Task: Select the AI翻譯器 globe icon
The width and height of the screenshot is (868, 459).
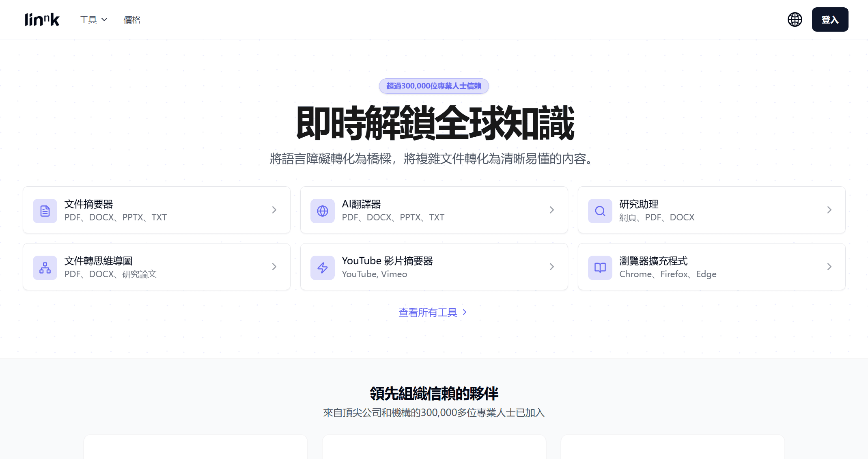Action: point(323,211)
